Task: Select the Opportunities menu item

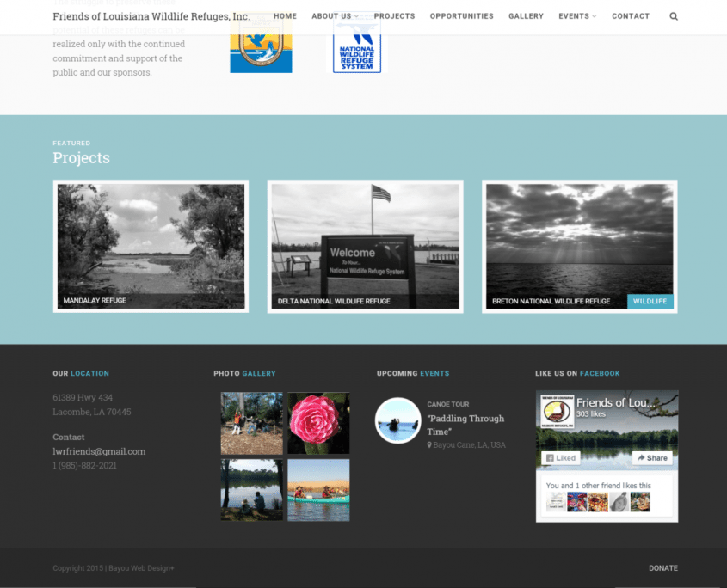Action: (x=461, y=16)
